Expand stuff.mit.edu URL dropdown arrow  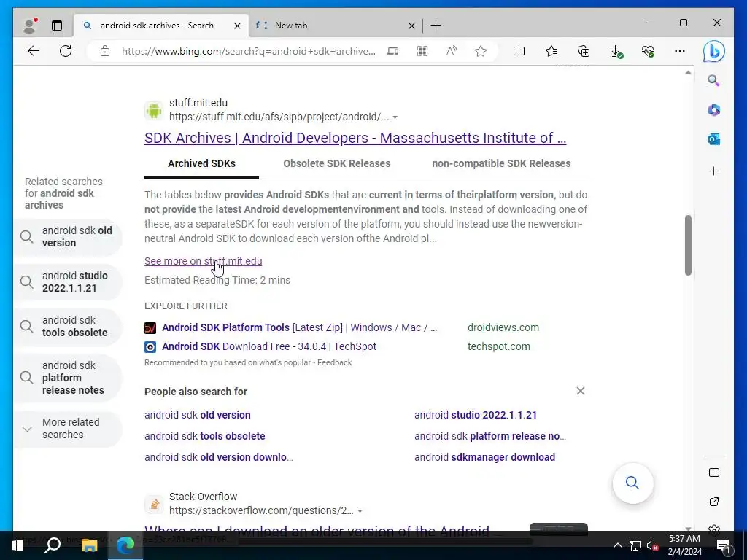(395, 117)
